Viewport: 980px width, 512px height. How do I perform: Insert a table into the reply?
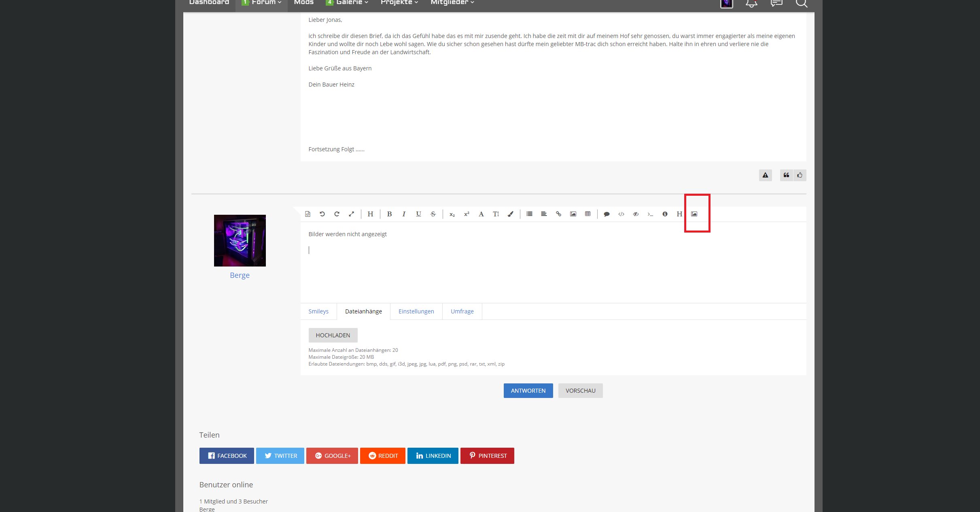[588, 214]
